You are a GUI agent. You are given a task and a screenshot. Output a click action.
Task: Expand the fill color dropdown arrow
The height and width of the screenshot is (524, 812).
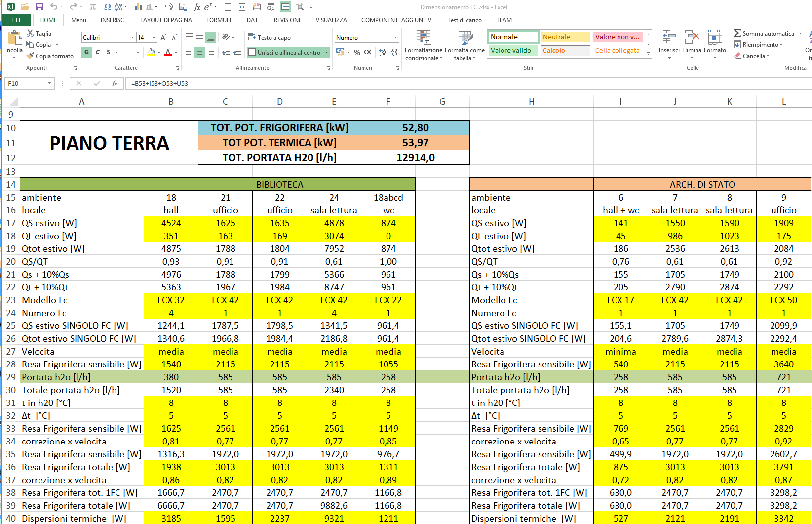click(x=159, y=52)
